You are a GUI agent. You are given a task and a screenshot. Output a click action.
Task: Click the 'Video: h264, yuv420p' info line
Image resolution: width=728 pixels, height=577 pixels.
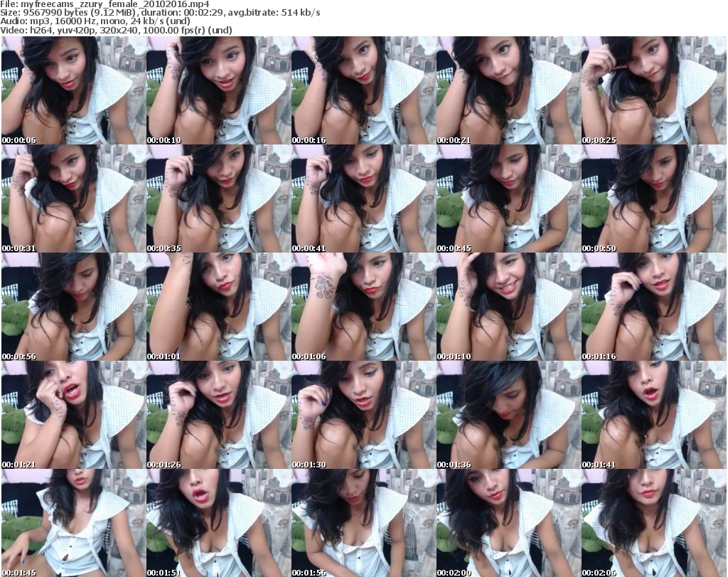click(x=116, y=30)
